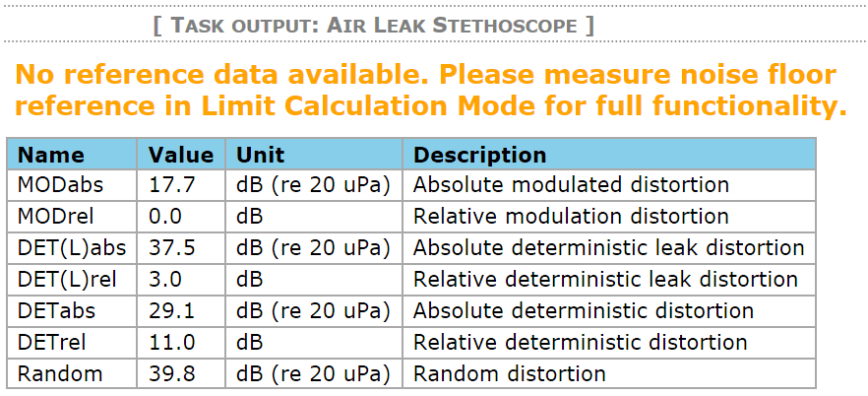Click the DET(L)rel value 3.0
Viewport: 868px width, 396px height.
[181, 280]
